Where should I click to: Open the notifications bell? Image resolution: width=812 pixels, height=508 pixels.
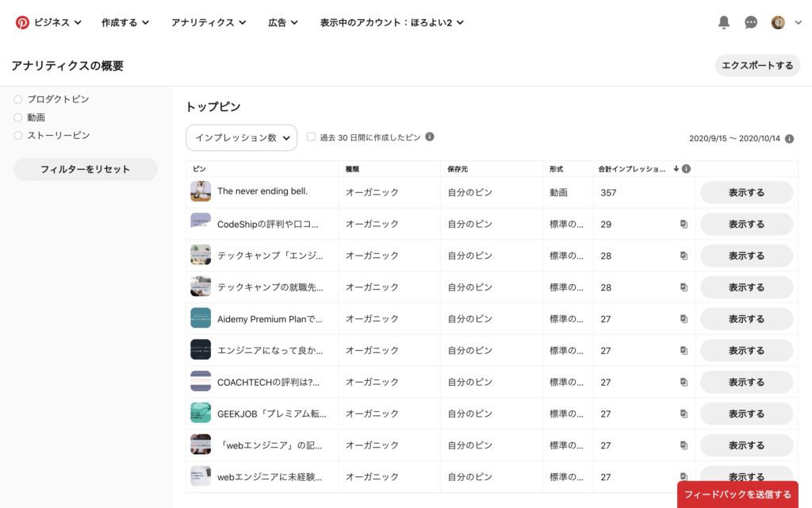click(x=724, y=22)
